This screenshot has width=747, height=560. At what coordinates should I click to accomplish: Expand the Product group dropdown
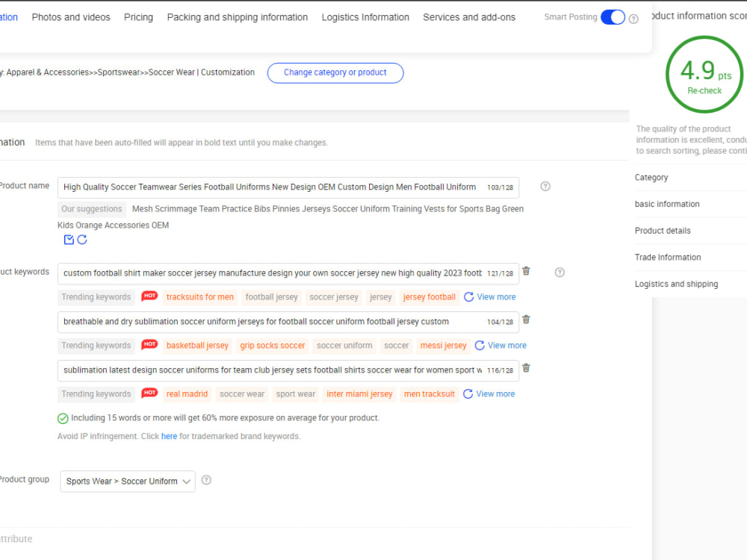pyautogui.click(x=128, y=482)
